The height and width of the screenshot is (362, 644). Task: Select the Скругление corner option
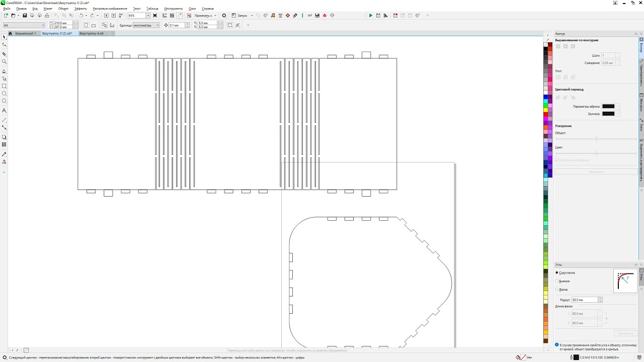click(566, 273)
